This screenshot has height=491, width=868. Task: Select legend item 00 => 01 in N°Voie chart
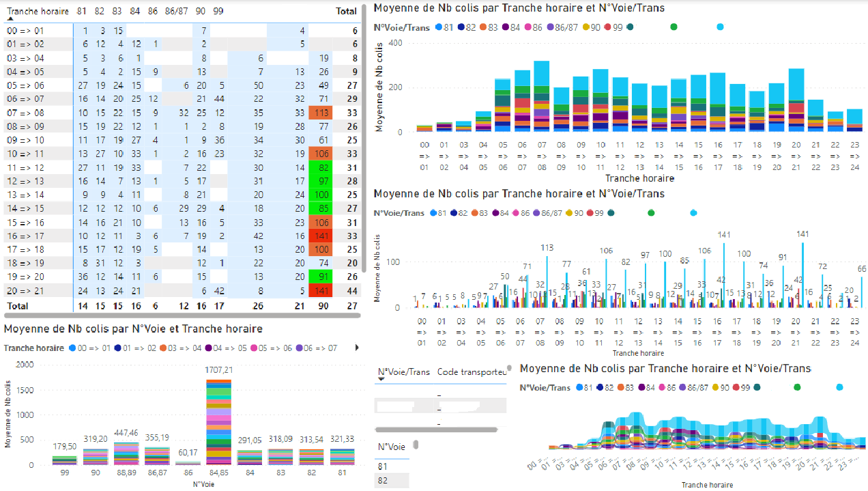point(91,348)
